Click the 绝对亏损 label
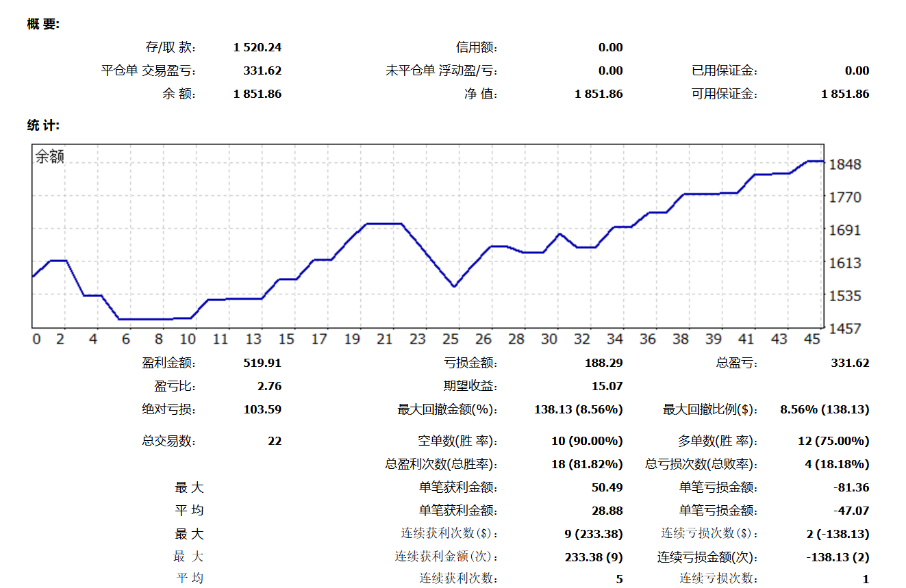Viewport: 906px width, 588px height. (x=169, y=409)
